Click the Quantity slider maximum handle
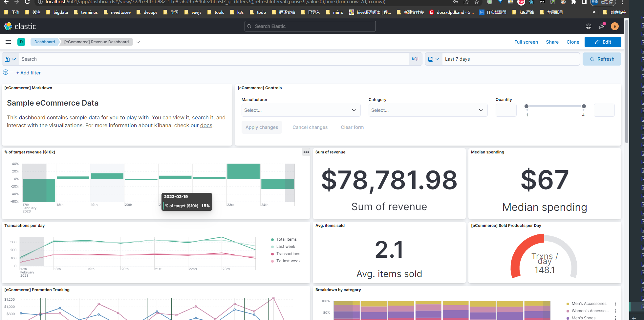 (x=584, y=106)
